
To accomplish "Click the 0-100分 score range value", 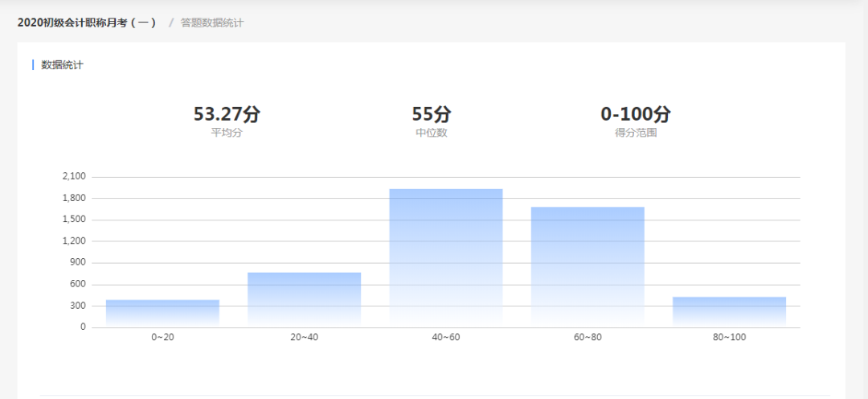I will pos(636,114).
